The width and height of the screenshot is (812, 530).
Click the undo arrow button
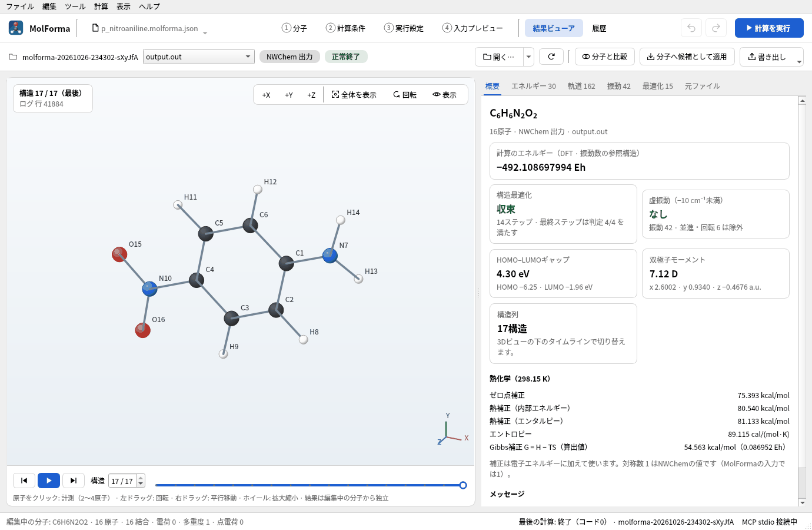[x=691, y=28]
